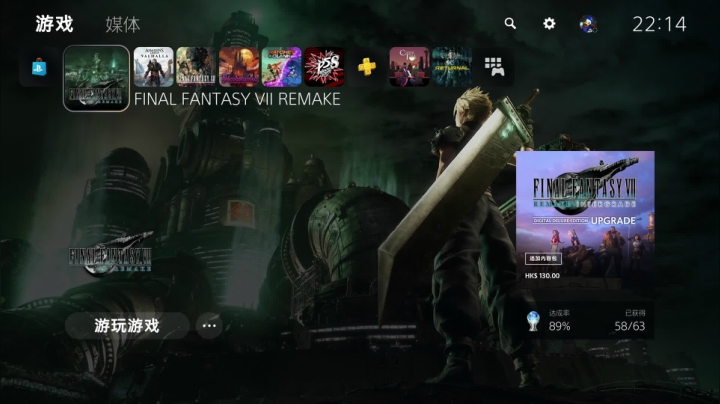This screenshot has height=404, width=720.
Task: Open the Game Library icon
Action: (495, 67)
